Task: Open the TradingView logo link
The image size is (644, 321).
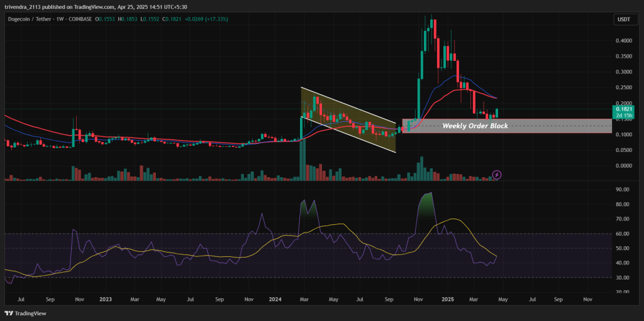Action: (25, 313)
